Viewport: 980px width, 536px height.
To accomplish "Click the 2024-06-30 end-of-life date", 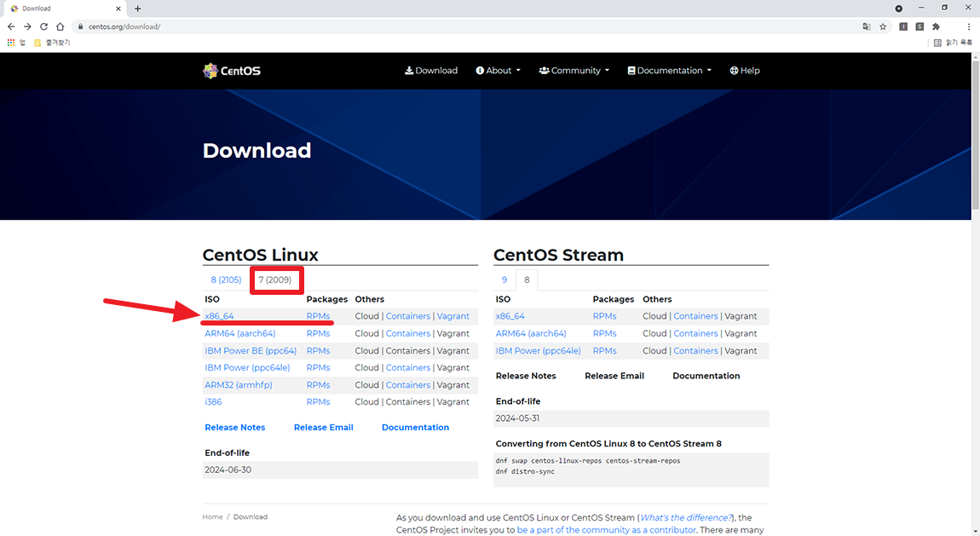I will 228,470.
